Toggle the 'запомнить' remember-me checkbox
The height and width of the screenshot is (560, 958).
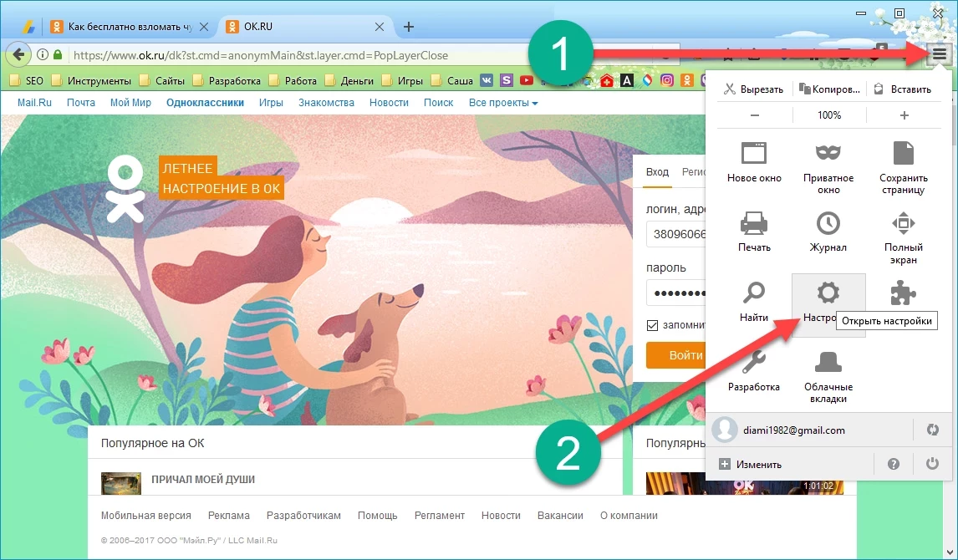(x=653, y=325)
